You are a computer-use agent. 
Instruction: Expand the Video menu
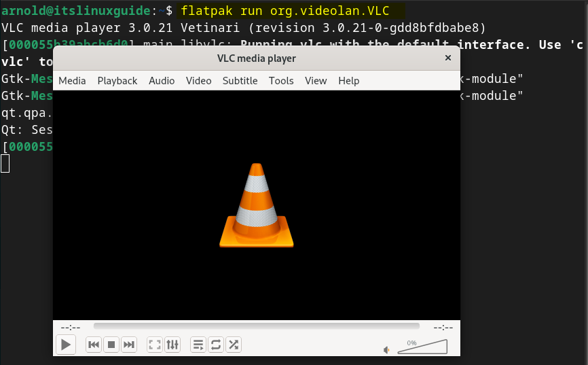click(198, 80)
